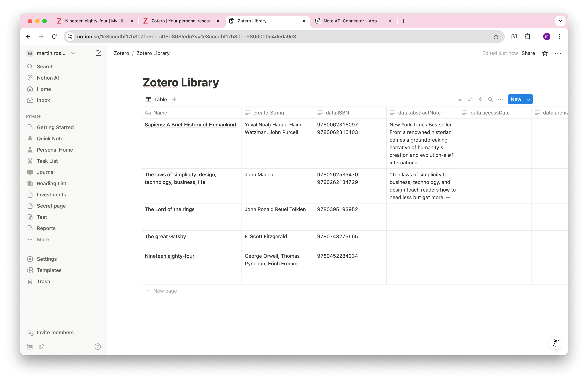Open Chrome profile avatar
Image resolution: width=588 pixels, height=382 pixels.
coord(547,37)
